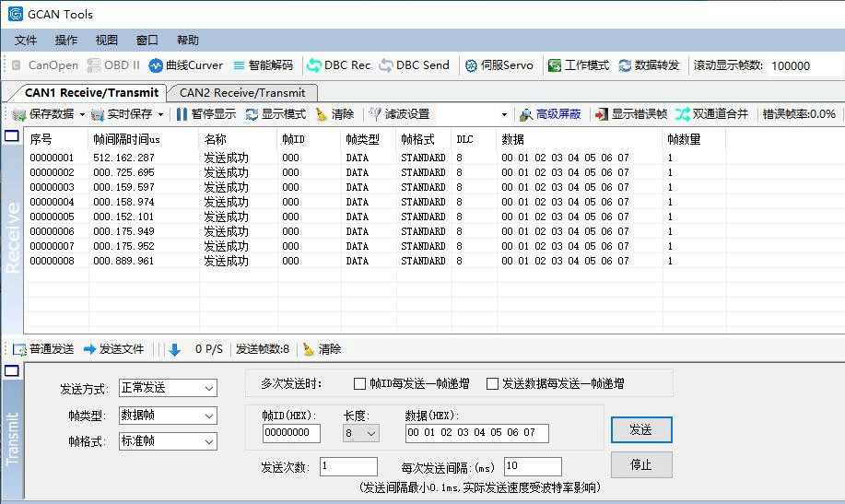Open the 操作 menu

(x=66, y=41)
